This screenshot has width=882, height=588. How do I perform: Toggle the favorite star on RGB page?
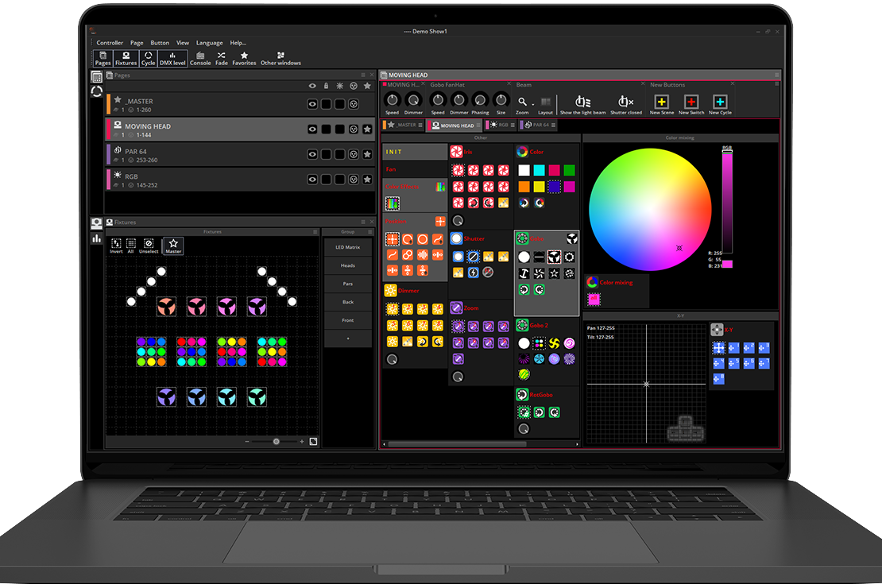367,179
